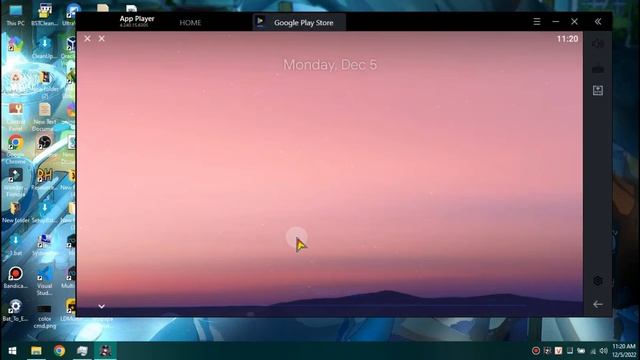The height and width of the screenshot is (360, 640).
Task: Open App Player settings gear icon
Action: click(x=598, y=280)
